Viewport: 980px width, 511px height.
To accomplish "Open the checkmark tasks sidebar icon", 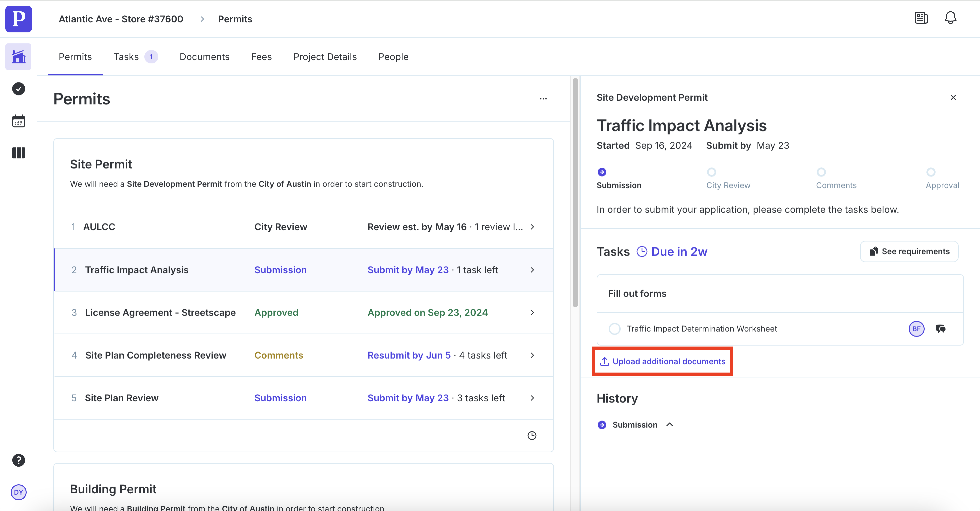I will click(x=18, y=89).
